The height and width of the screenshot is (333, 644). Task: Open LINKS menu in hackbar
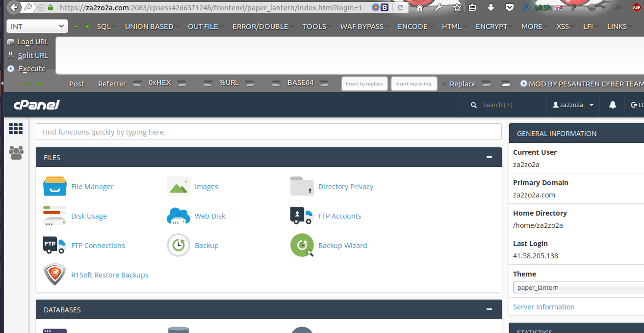pyautogui.click(x=620, y=27)
